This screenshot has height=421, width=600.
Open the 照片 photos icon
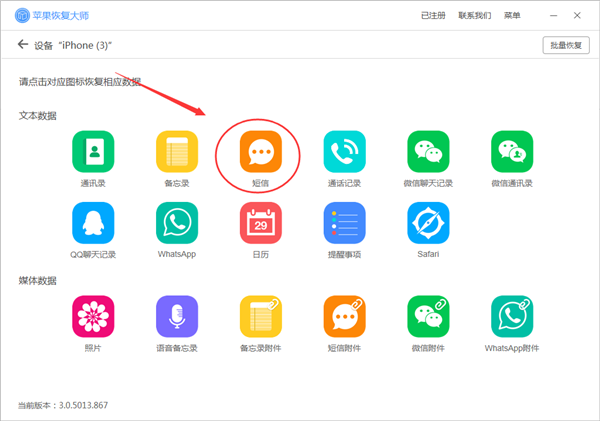[93, 317]
